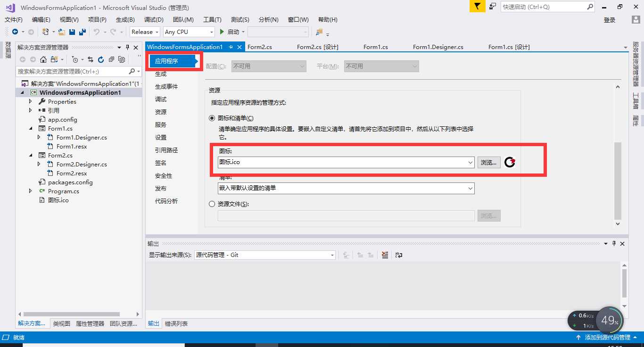Viewport: 644px width, 347px height.
Task: Select the 代码分析 settings page
Action: pyautogui.click(x=166, y=201)
